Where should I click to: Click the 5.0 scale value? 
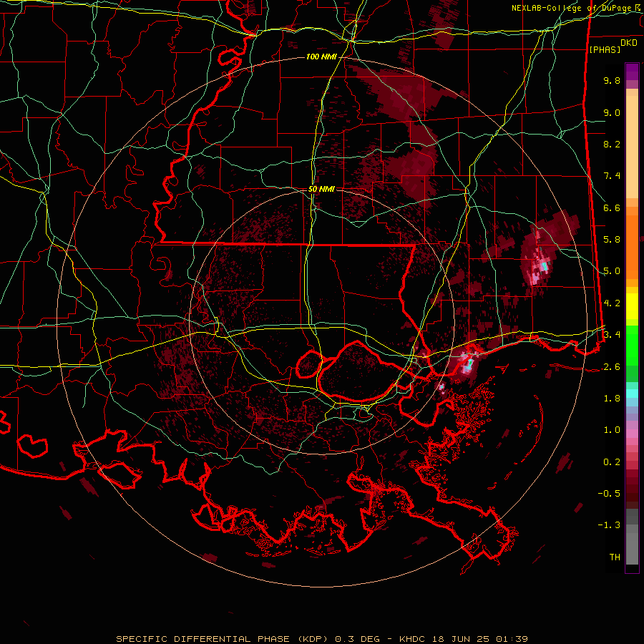[x=612, y=271]
